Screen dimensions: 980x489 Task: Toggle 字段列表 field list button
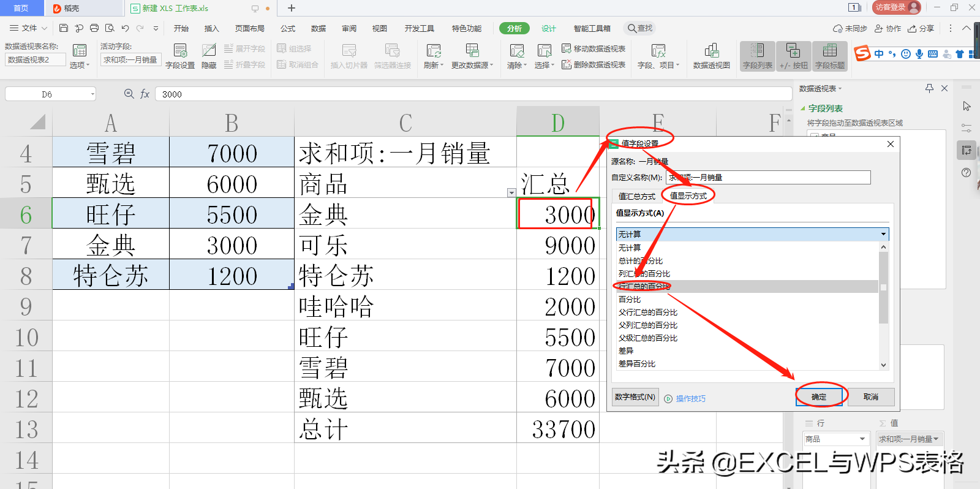click(x=758, y=56)
